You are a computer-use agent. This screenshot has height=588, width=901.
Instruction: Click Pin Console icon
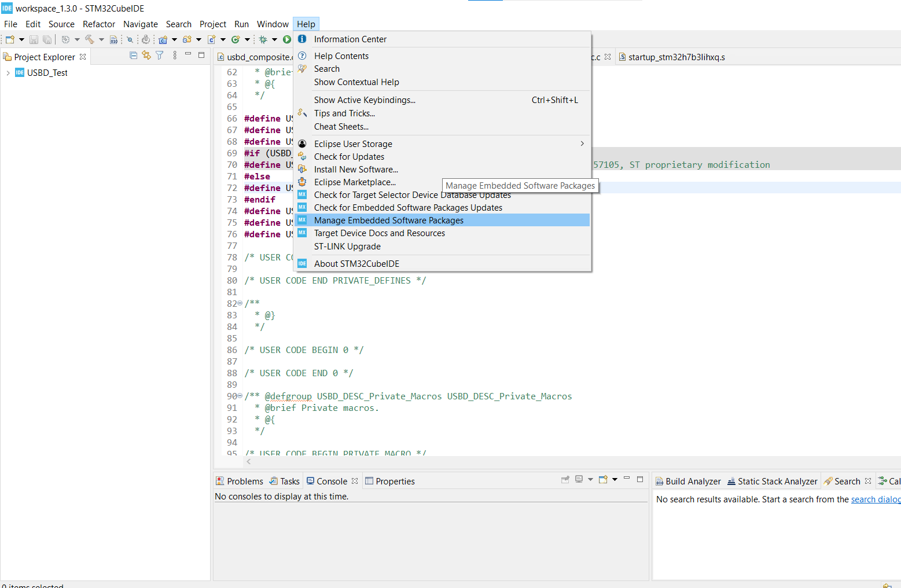tap(565, 480)
